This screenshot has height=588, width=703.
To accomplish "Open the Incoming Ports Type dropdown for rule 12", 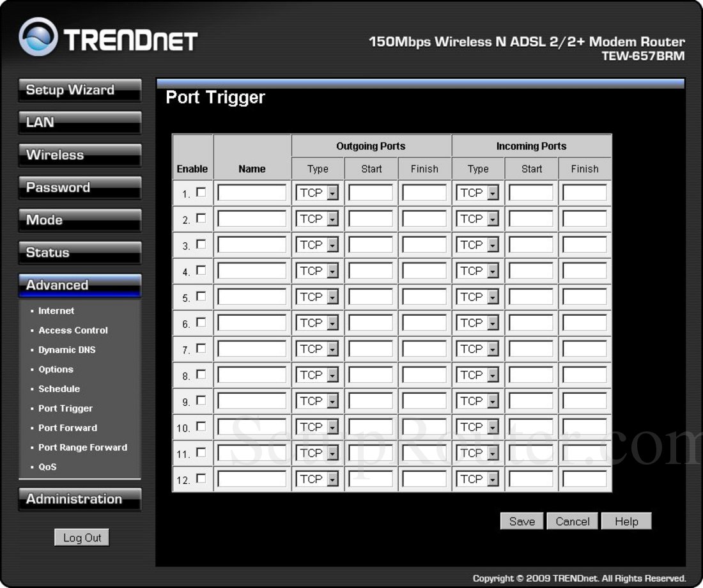I will (477, 478).
